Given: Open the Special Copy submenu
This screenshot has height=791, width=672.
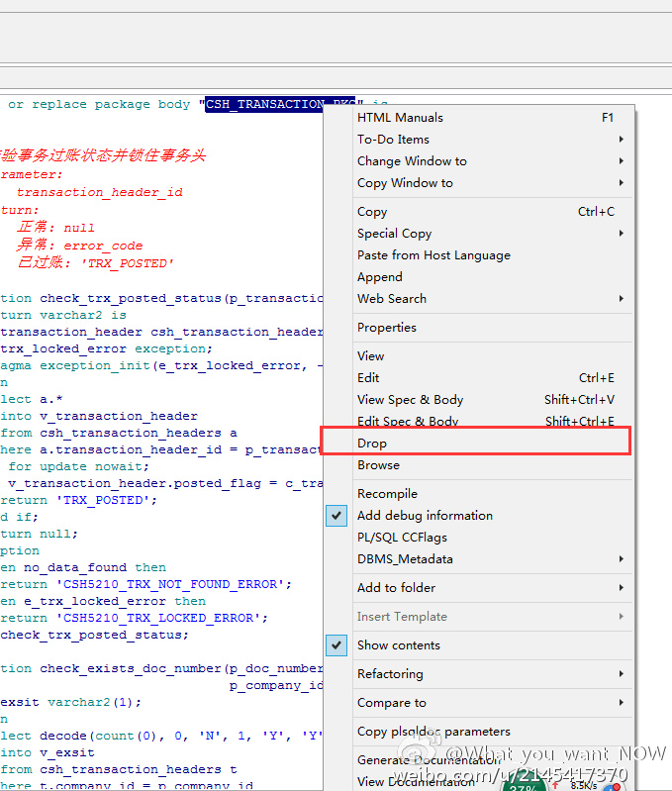Looking at the screenshot, I should [478, 233].
